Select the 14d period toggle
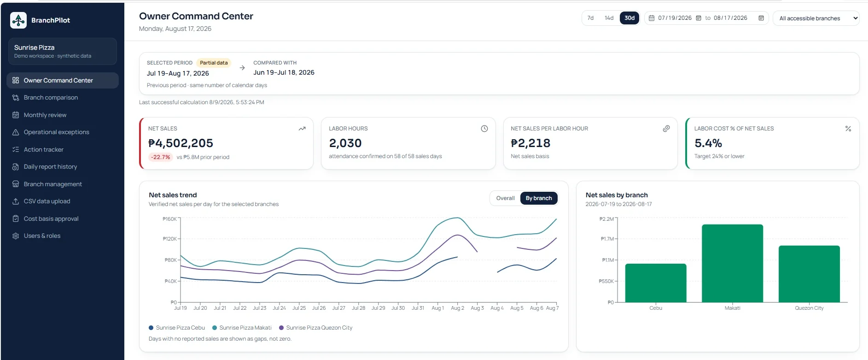The height and width of the screenshot is (360, 868). tap(609, 18)
